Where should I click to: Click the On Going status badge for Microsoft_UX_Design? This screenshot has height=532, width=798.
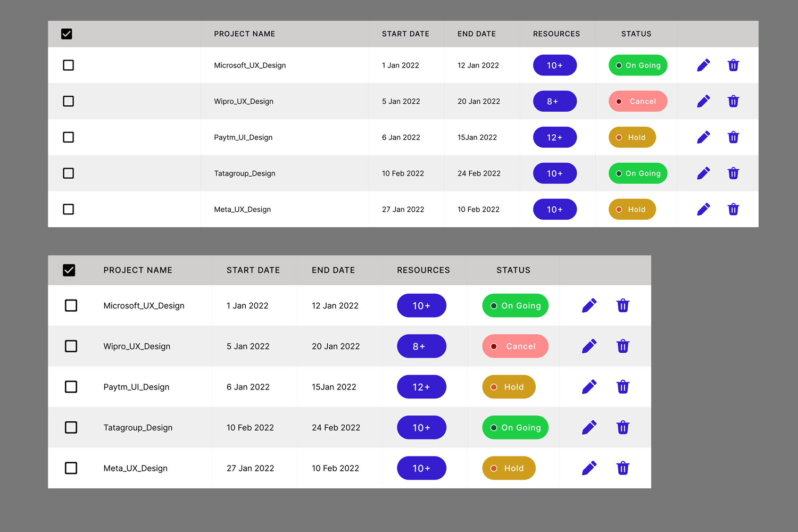[x=638, y=65]
